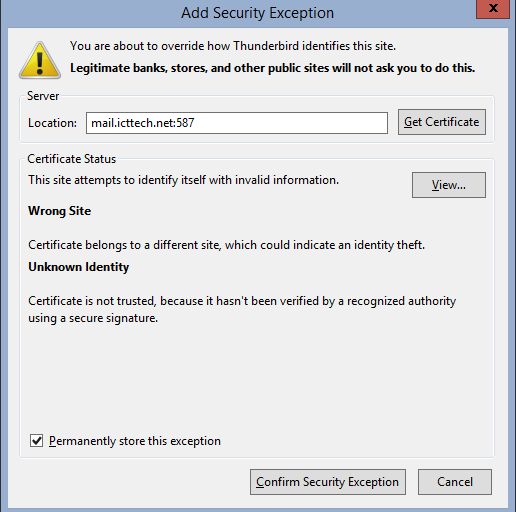The width and height of the screenshot is (516, 512).
Task: Confirm Security Exception for this server
Action: (x=328, y=482)
